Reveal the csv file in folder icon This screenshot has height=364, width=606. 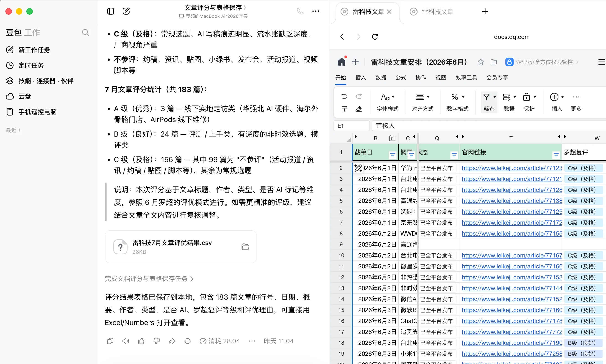pos(245,247)
